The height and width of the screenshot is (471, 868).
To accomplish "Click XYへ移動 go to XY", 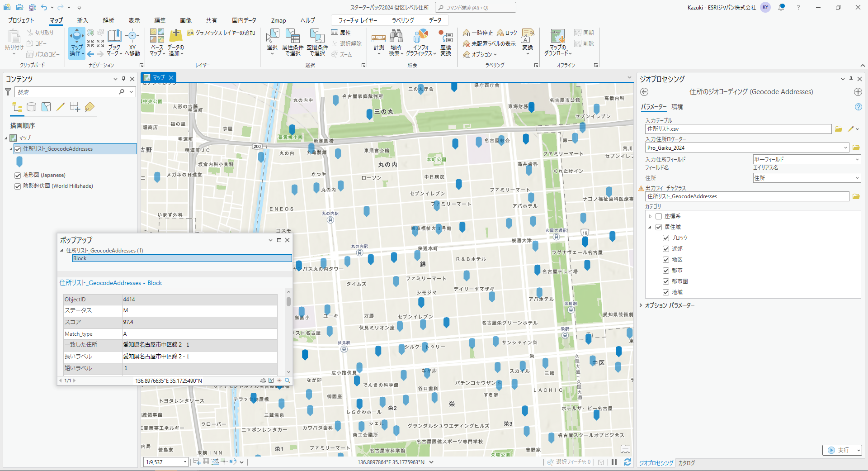I will pyautogui.click(x=132, y=43).
